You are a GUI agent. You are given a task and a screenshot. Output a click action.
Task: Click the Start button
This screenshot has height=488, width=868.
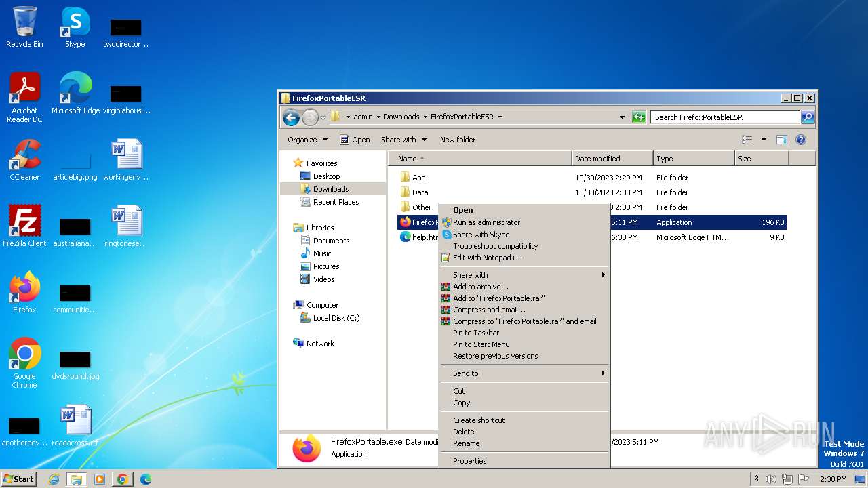(x=18, y=479)
